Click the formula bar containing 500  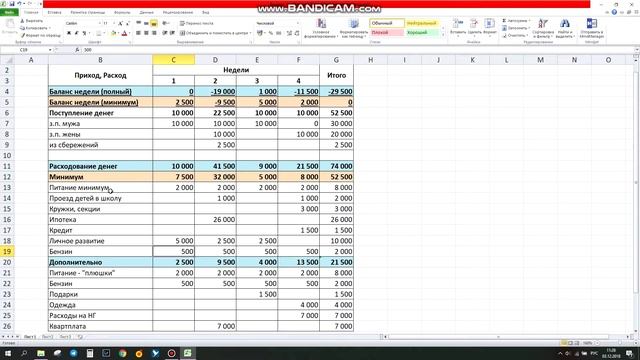(359, 50)
